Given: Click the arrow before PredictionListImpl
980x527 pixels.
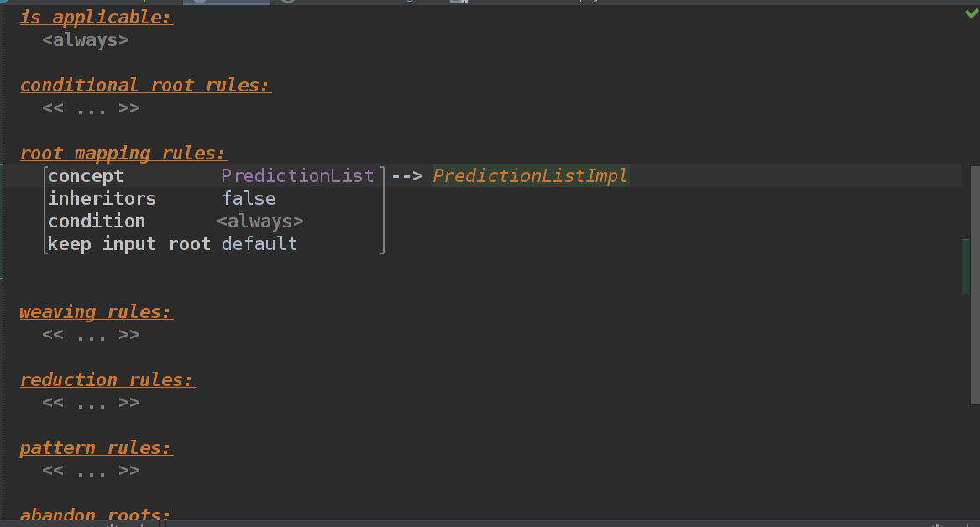Looking at the screenshot, I should coord(406,176).
